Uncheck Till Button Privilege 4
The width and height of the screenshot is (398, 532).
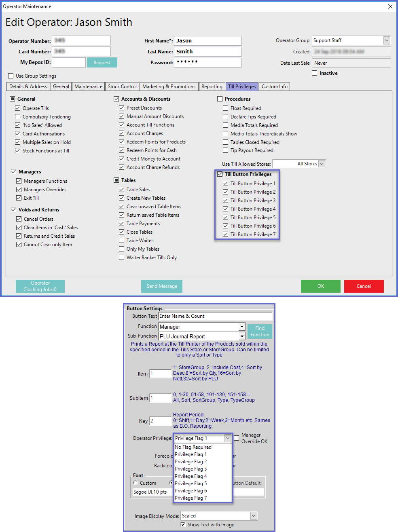coord(226,209)
